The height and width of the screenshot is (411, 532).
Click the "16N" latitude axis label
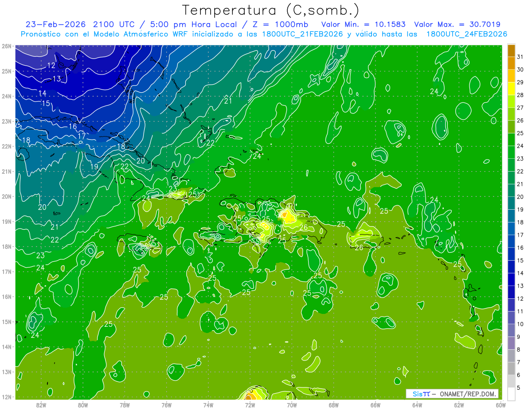tap(6, 297)
